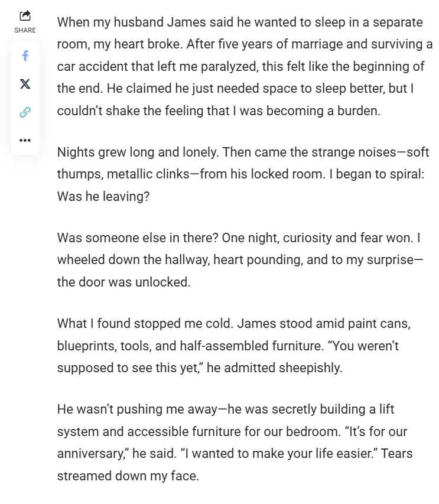Click the line starting "Nights grew long and lonely"
Viewport: 439px width, 504px height.
[242, 152]
